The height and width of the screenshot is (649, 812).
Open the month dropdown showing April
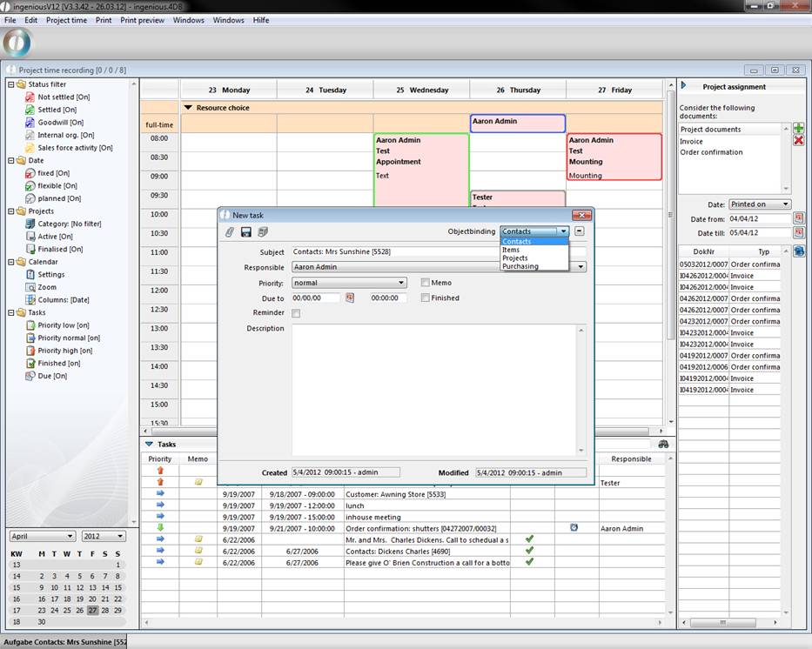coord(42,536)
